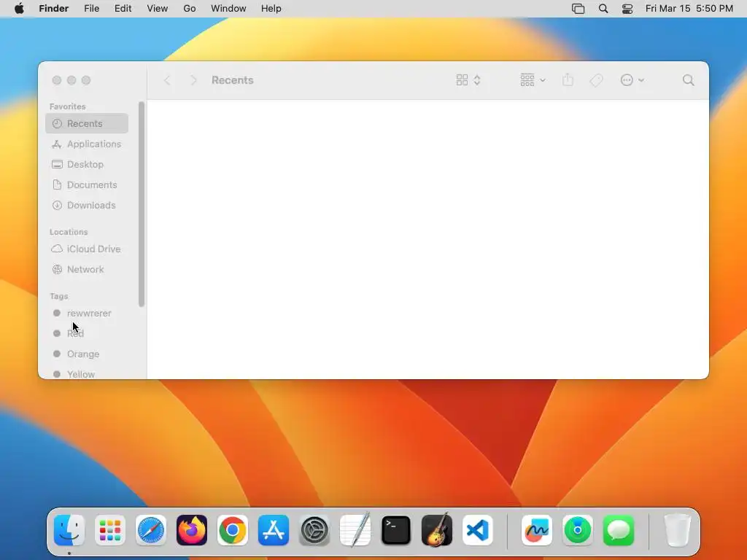Open Spotlight search in menu bar
This screenshot has height=560, width=747.
pyautogui.click(x=603, y=9)
